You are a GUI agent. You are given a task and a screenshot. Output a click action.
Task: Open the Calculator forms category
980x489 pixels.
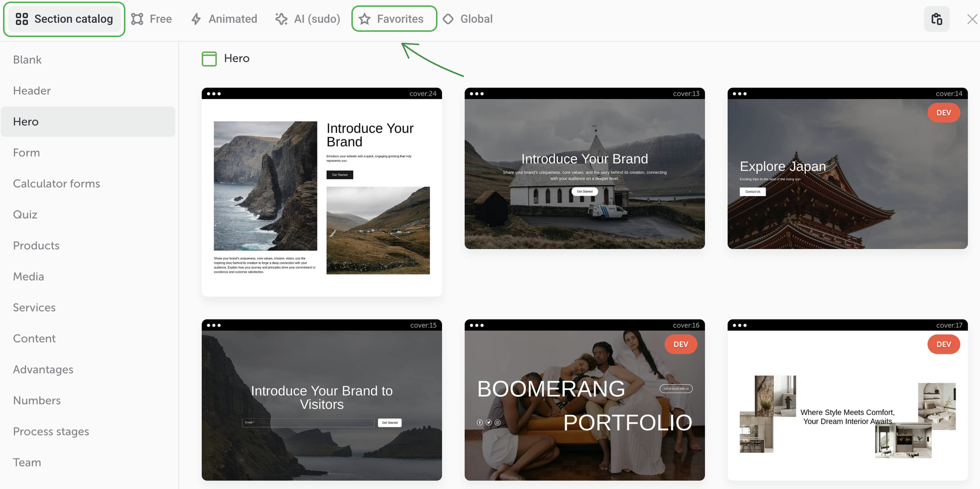[56, 184]
